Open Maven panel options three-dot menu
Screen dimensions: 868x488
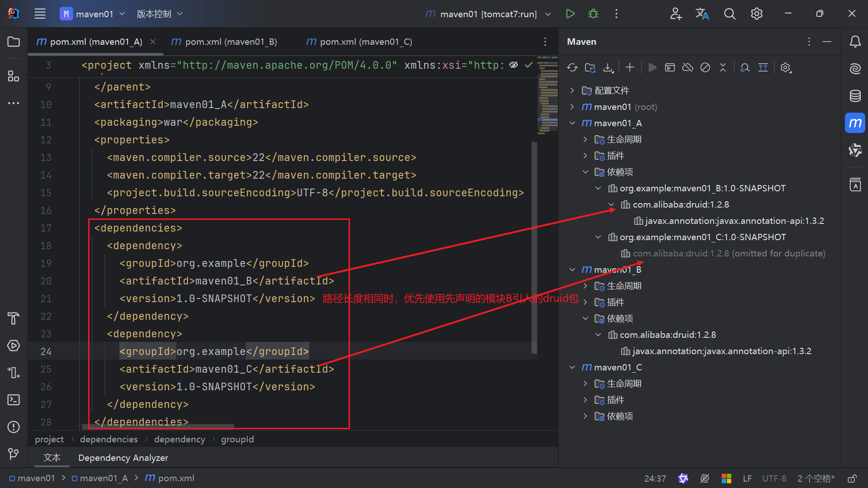click(809, 42)
